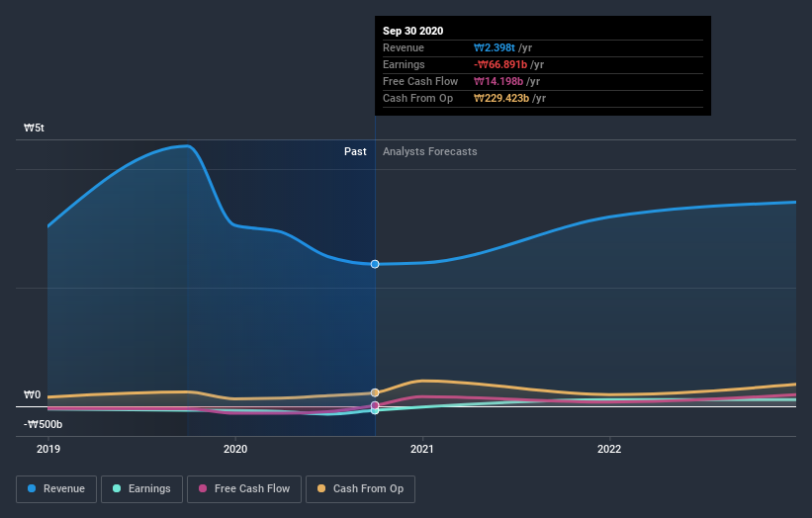Click the -₩500b y-axis label
The width and height of the screenshot is (812, 518).
(x=43, y=424)
